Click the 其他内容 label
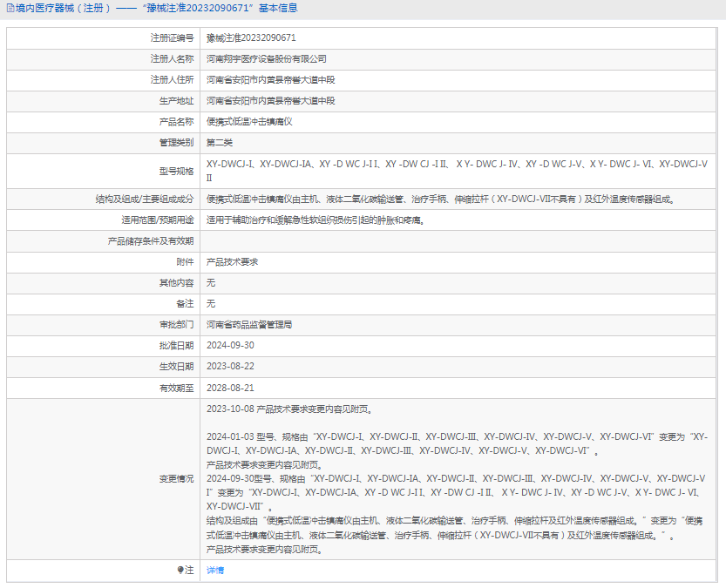This screenshot has width=726, height=588. coord(176,282)
